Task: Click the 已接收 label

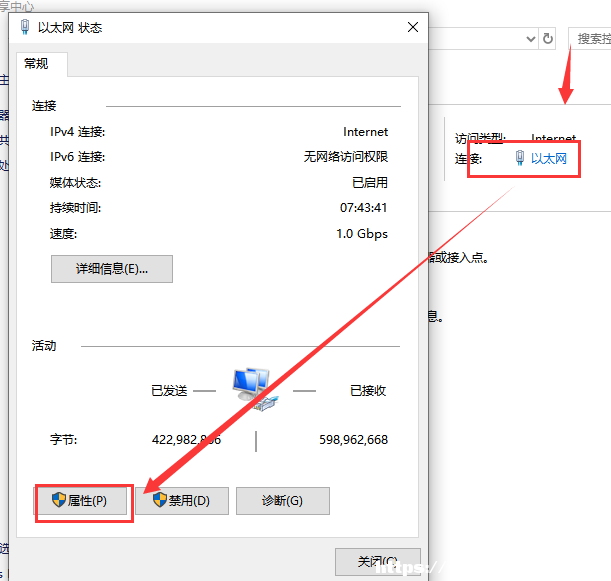Action: click(x=368, y=390)
